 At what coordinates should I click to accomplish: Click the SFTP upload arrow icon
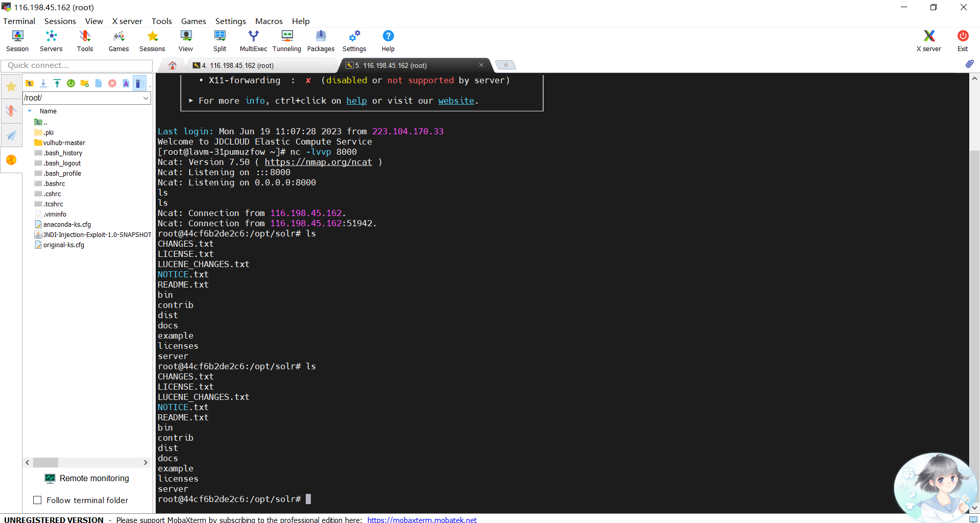(57, 83)
